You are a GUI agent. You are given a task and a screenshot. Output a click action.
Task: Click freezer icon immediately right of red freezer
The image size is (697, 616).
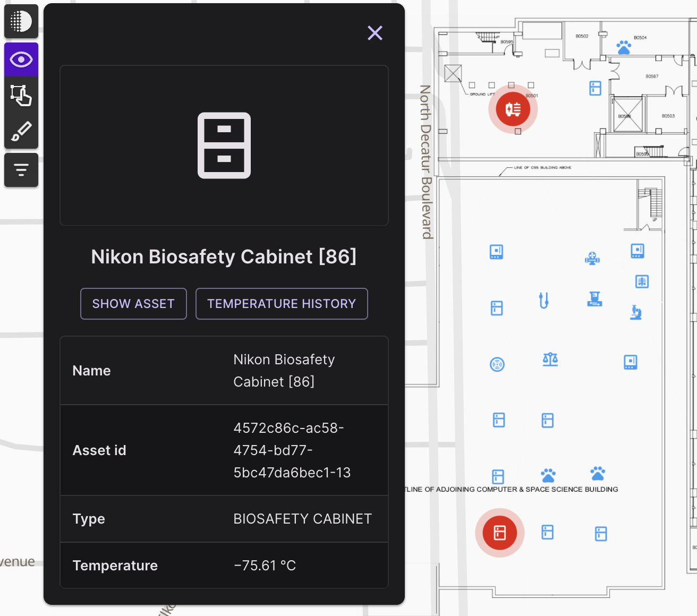coord(548,532)
